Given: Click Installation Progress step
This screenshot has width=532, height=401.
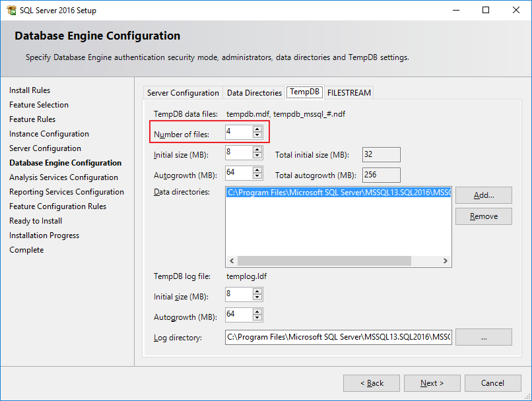Looking at the screenshot, I should coord(44,235).
